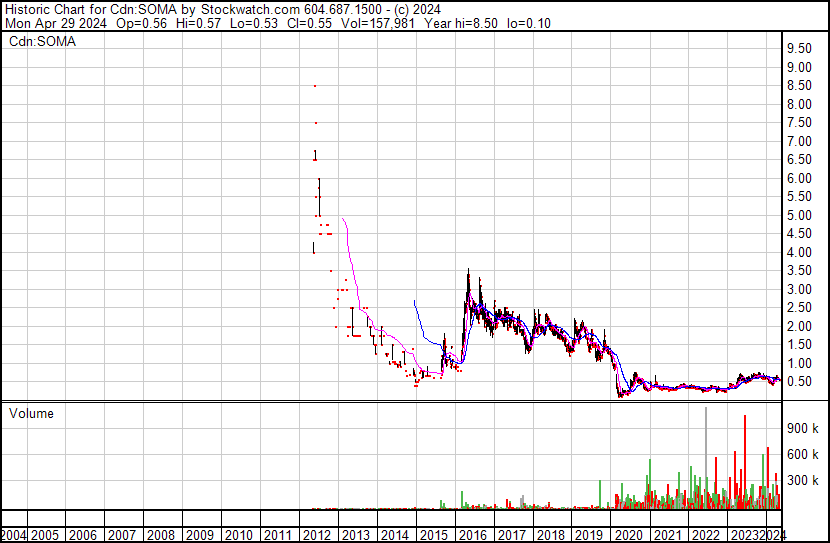The width and height of the screenshot is (830, 543).
Task: Click the 2016 year label on the time axis
Action: 472,535
